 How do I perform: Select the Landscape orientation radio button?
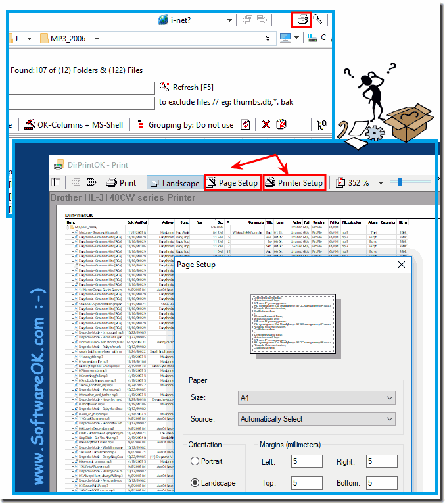point(195,482)
